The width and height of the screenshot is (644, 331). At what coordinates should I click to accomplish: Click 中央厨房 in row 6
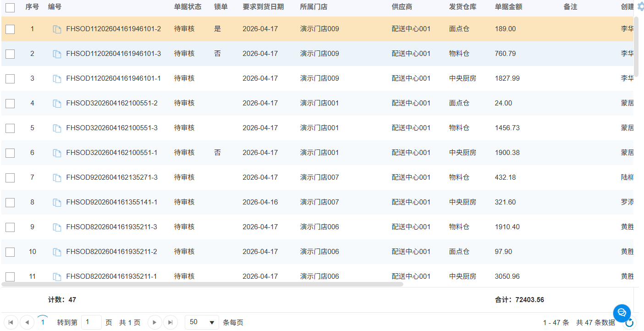click(462, 153)
